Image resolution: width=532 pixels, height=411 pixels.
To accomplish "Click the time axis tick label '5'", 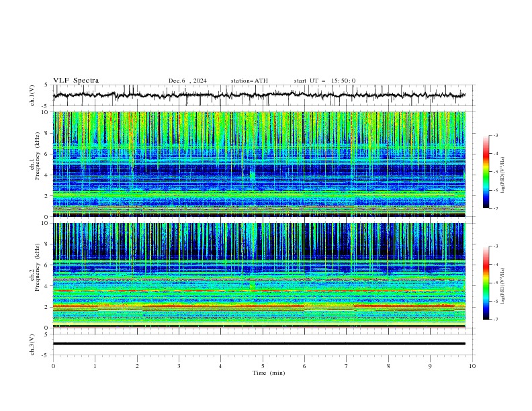I will [x=263, y=366].
